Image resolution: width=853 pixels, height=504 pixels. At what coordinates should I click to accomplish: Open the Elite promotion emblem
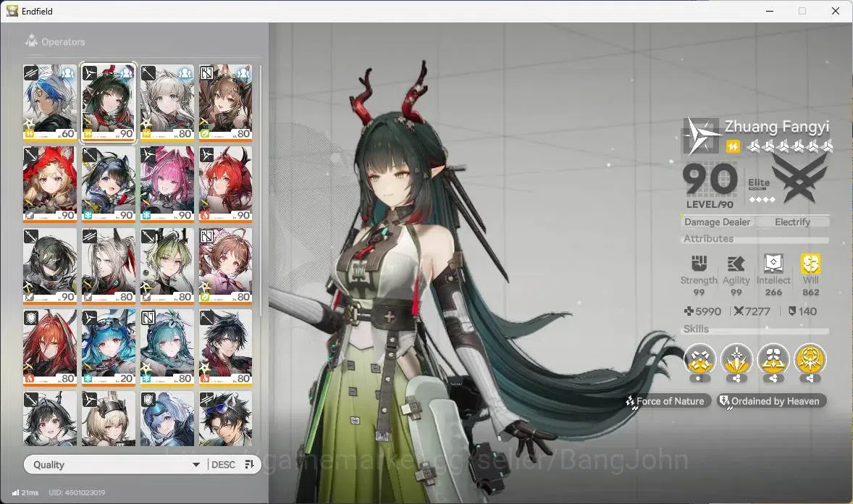(x=799, y=178)
